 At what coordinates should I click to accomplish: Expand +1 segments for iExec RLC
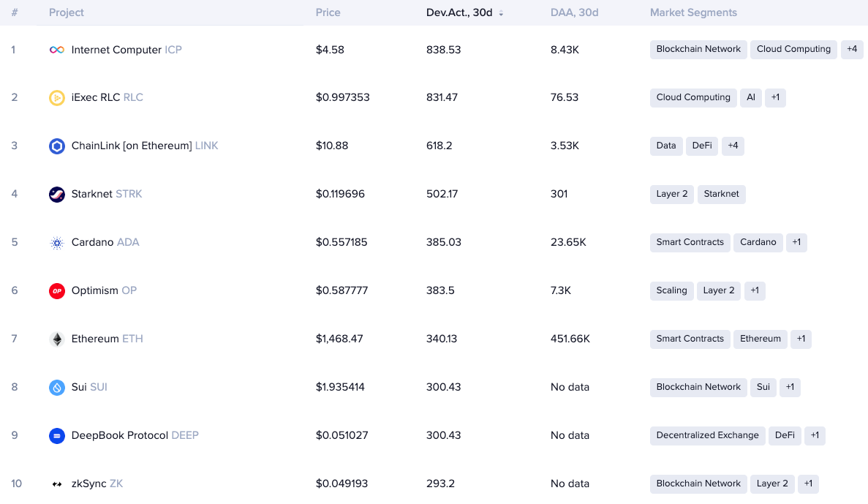click(776, 97)
